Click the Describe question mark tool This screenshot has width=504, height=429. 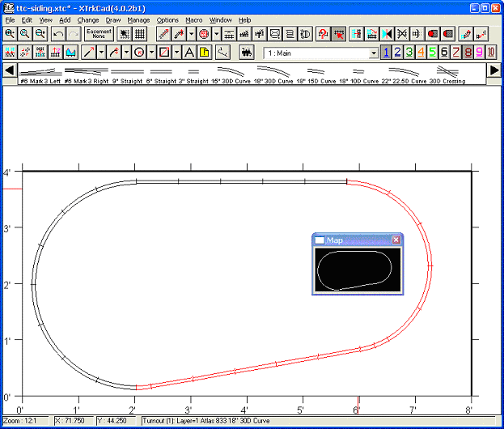pyautogui.click(x=322, y=34)
